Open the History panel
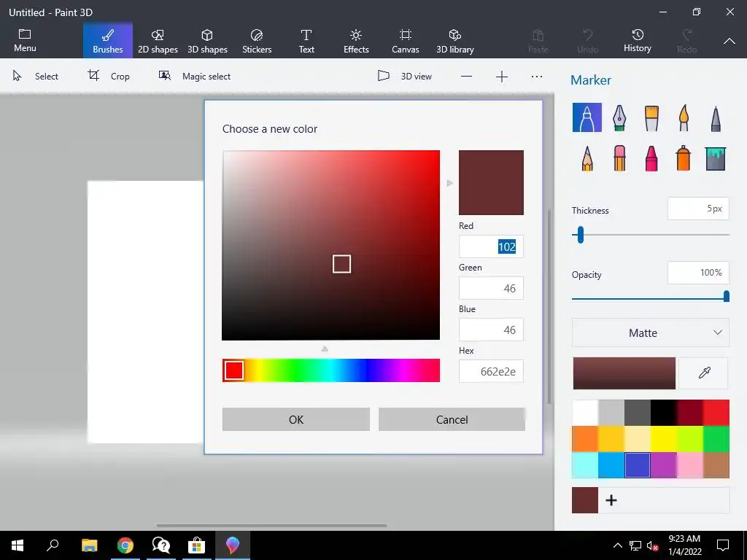Viewport: 747px width, 560px height. tap(638, 41)
